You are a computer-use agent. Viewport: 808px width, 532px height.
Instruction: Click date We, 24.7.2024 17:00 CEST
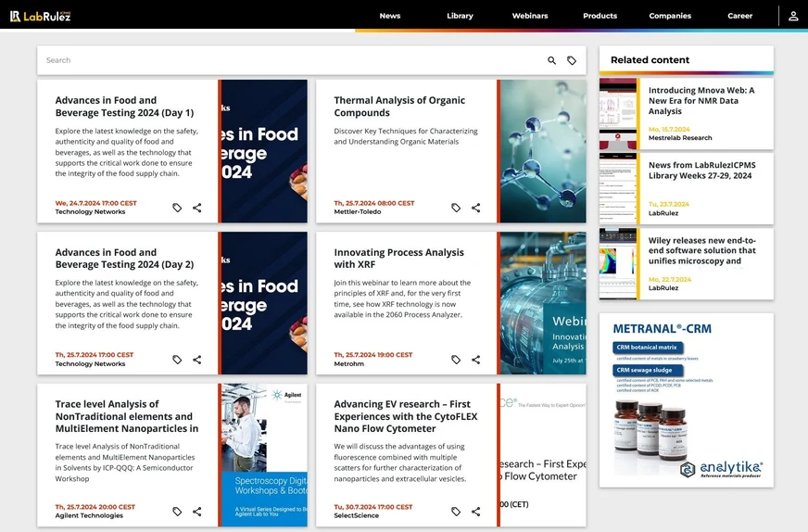(x=95, y=203)
